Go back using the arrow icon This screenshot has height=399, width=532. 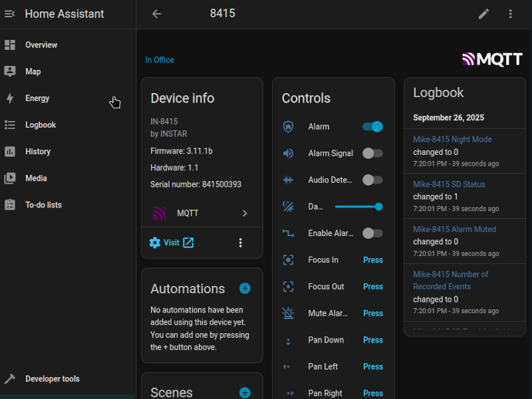[x=156, y=14]
